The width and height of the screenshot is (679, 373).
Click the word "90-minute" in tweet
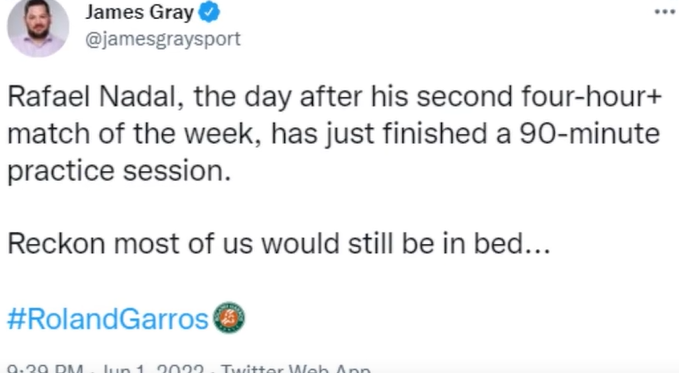[589, 133]
